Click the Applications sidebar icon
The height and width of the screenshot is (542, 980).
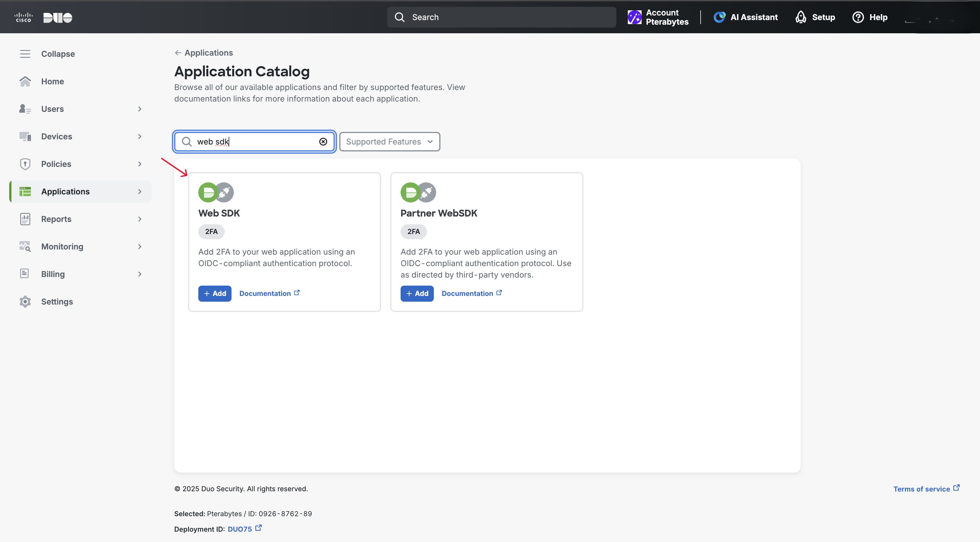tap(25, 192)
